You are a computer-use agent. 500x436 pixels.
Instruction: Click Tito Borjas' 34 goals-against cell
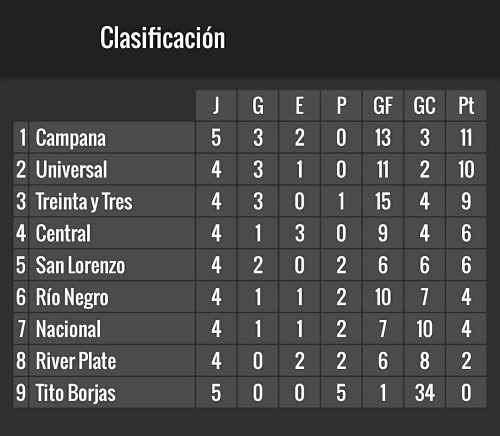pyautogui.click(x=424, y=393)
